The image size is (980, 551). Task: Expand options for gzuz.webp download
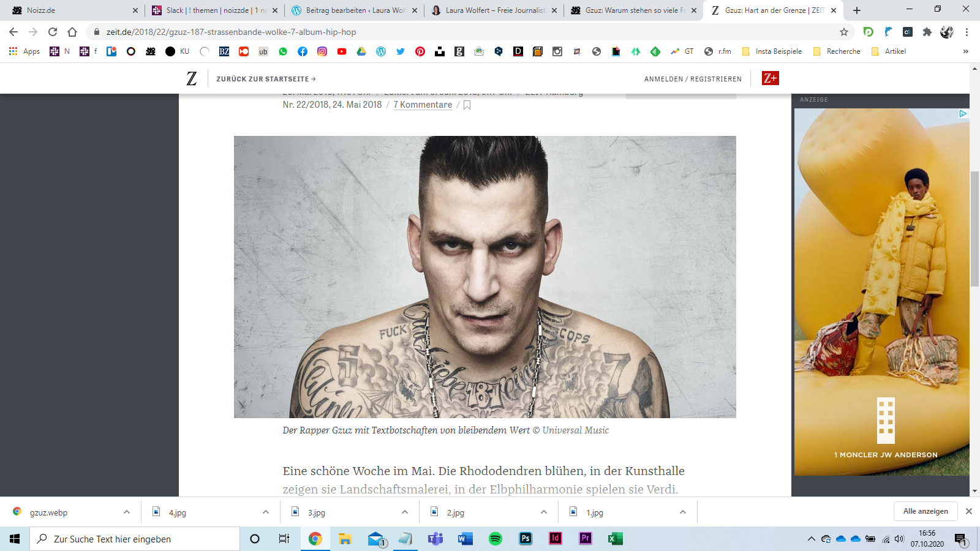(x=127, y=512)
